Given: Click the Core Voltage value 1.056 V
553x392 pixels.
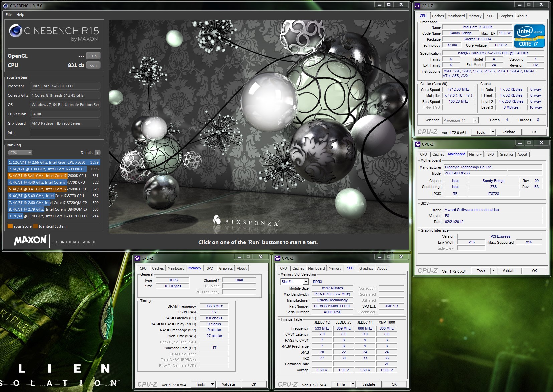Looking at the screenshot, I should coord(501,45).
